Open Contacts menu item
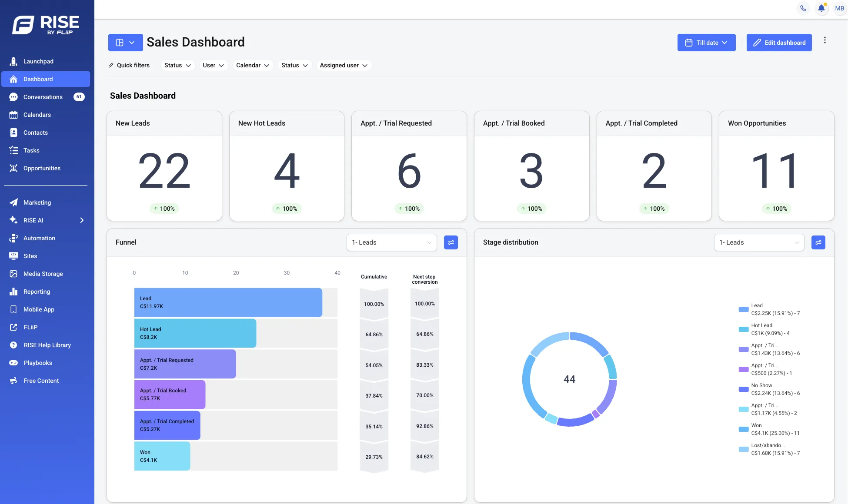This screenshot has height=504, width=848. [46, 133]
